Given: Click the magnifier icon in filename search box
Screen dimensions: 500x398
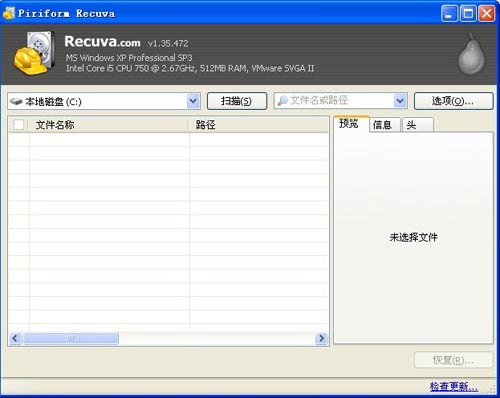Looking at the screenshot, I should coord(282,101).
